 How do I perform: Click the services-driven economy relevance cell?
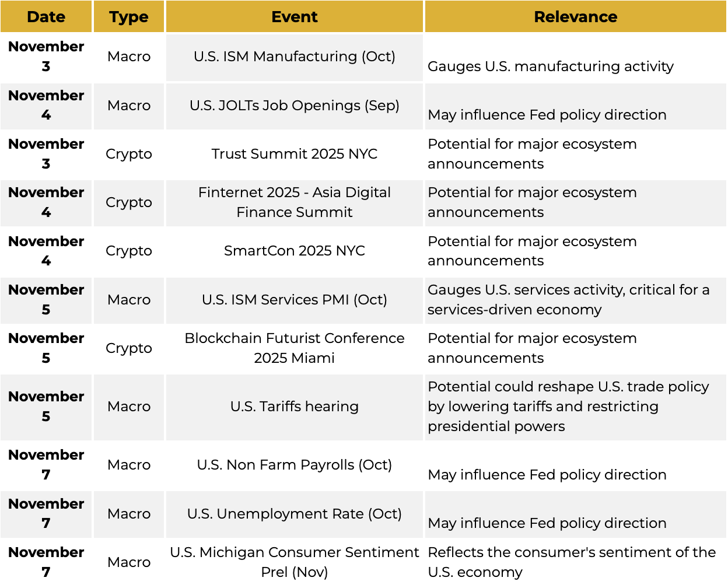tap(568, 300)
